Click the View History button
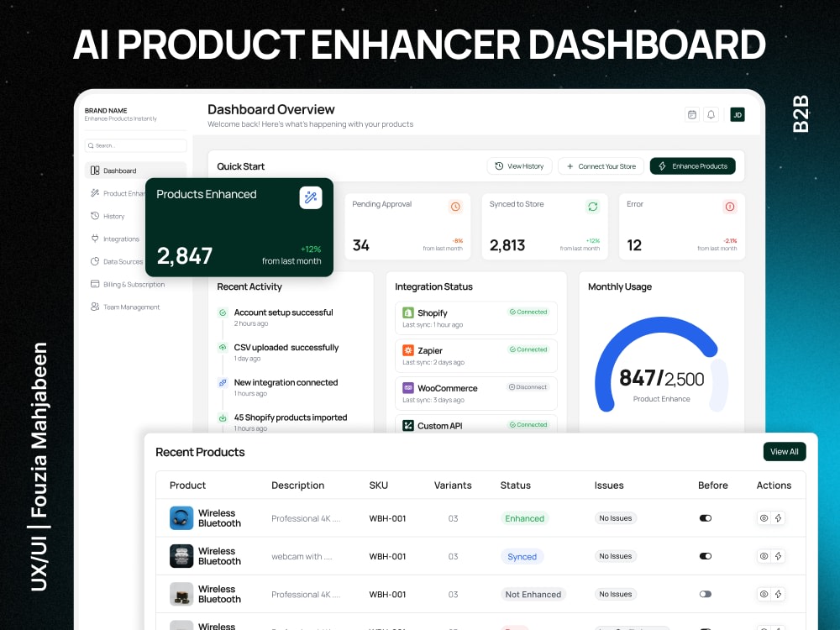 [x=519, y=166]
